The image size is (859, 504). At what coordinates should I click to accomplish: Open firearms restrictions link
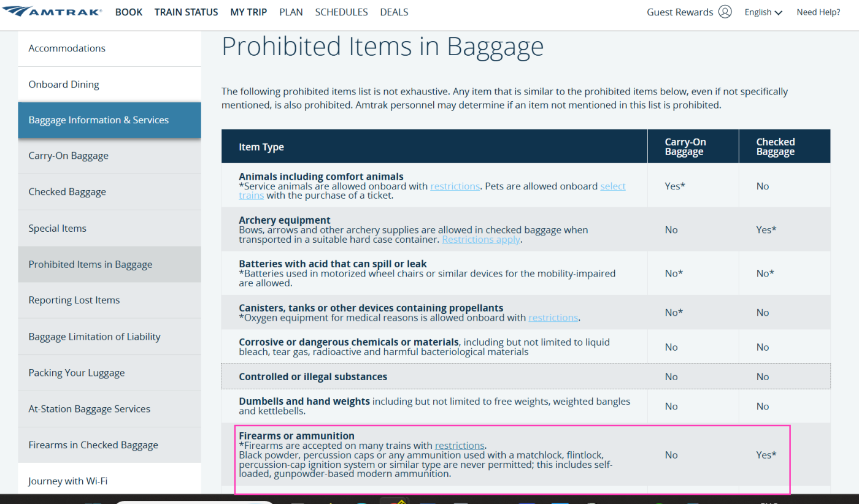pyautogui.click(x=460, y=446)
